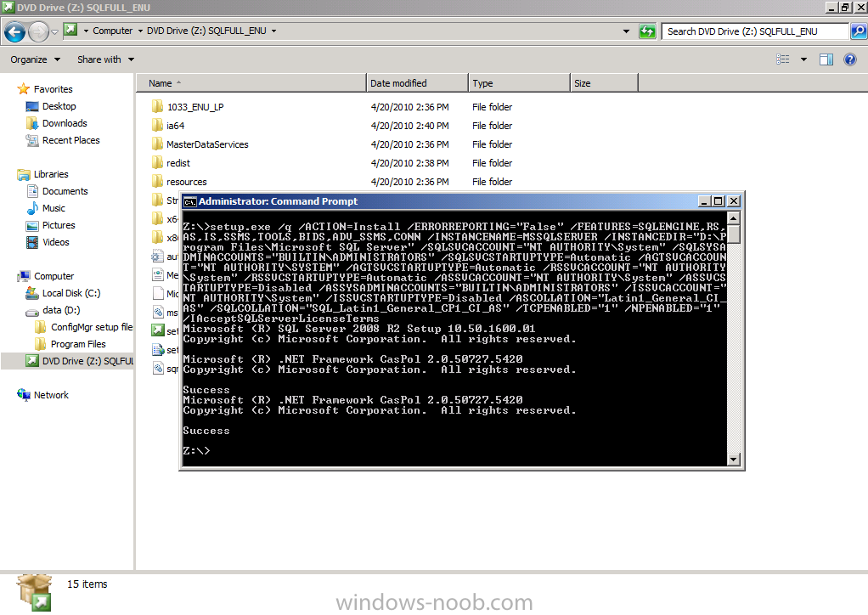The height and width of the screenshot is (615, 868).
Task: Sort files by the Name column
Action: pos(251,83)
